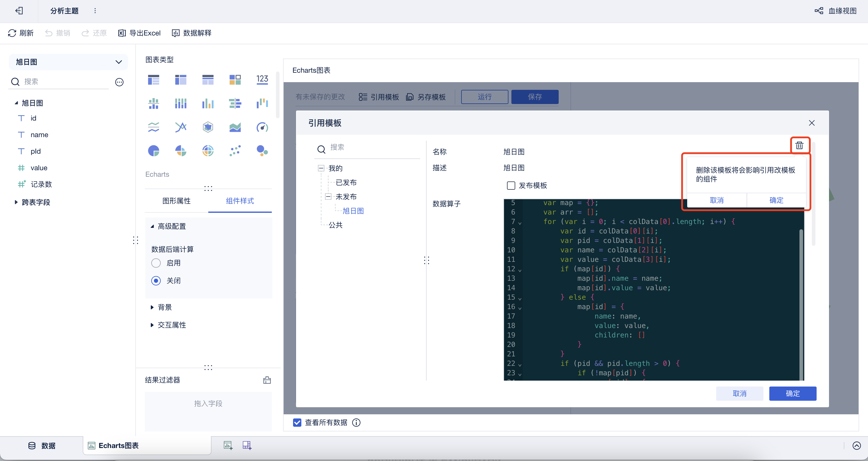Screen dimensions: 868x461
Task: Select the gauge chart type icon
Action: (262, 127)
